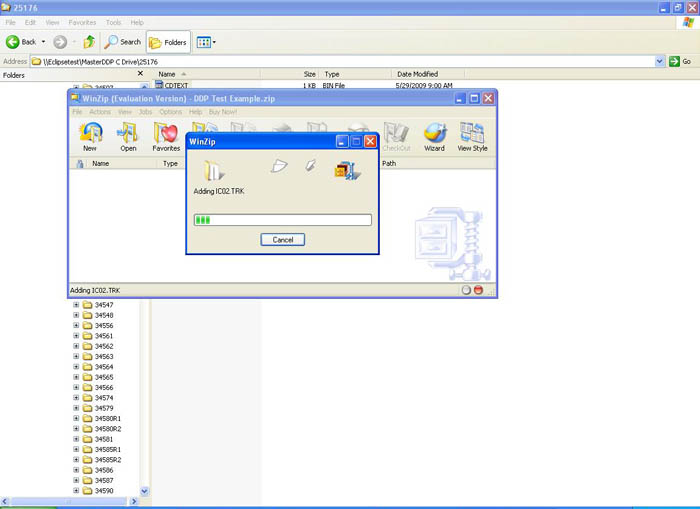Expand folder 34556 in tree
Viewport: 700px width, 509px height.
[x=76, y=325]
